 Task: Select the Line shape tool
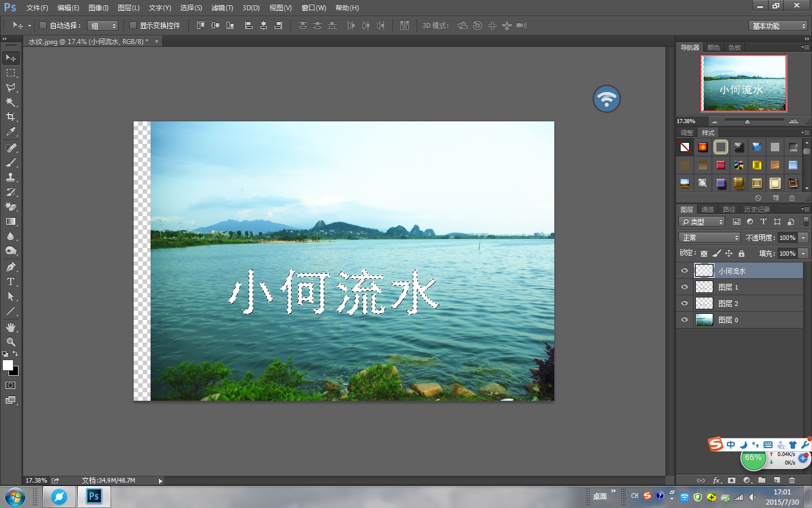pos(11,311)
